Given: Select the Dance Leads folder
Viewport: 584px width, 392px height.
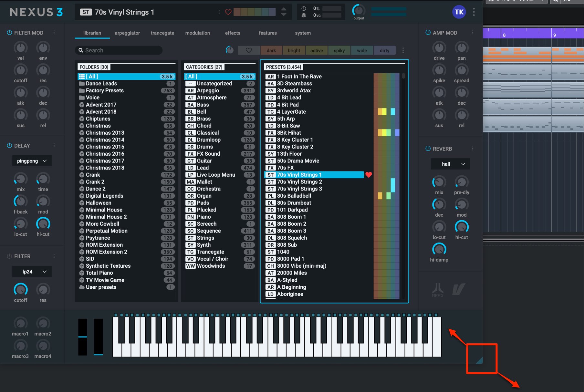Looking at the screenshot, I should (x=127, y=83).
